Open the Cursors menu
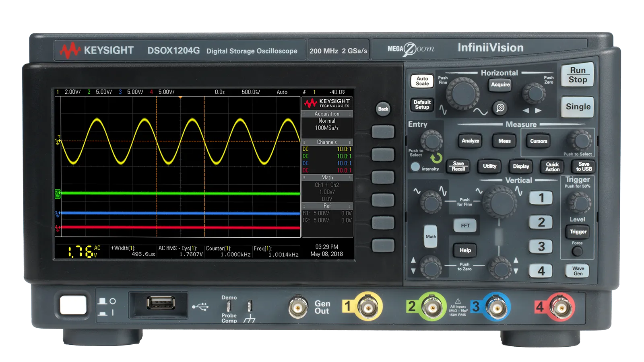Viewport: 644px width, 362px height. (538, 141)
